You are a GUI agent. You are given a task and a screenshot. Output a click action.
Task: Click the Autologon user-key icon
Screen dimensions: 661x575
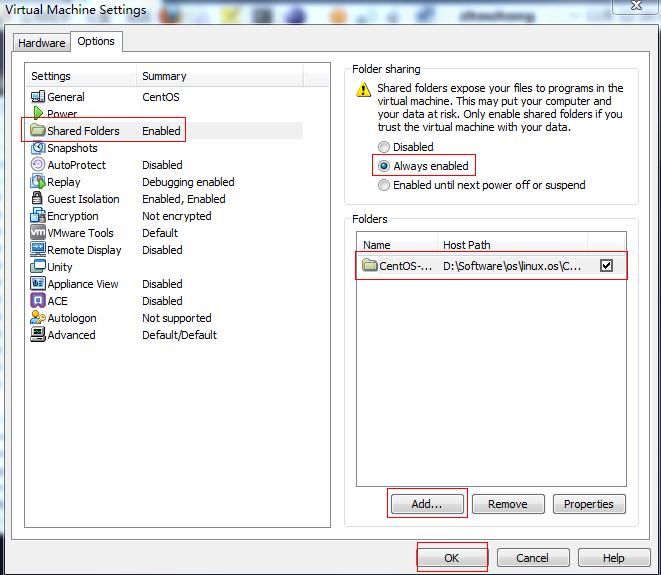38,317
